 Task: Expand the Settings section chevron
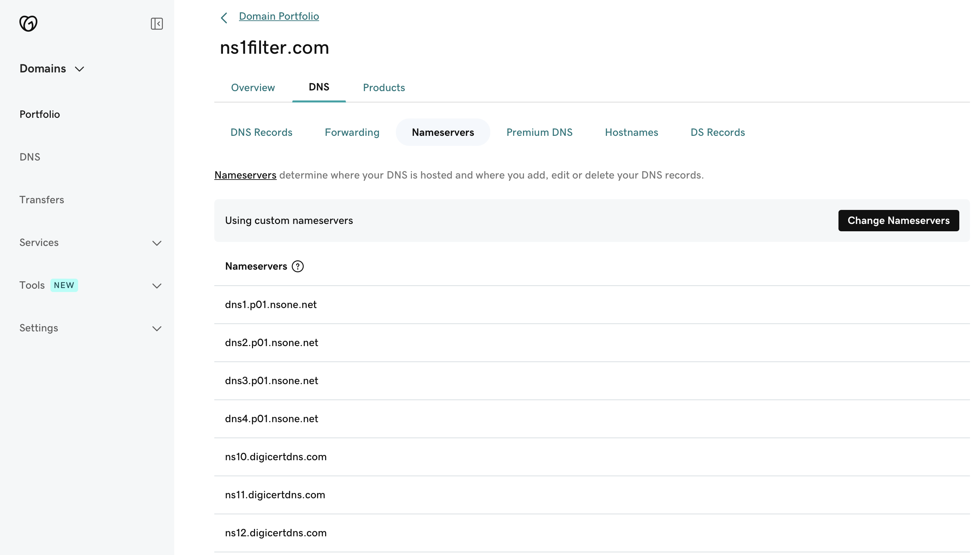click(157, 329)
